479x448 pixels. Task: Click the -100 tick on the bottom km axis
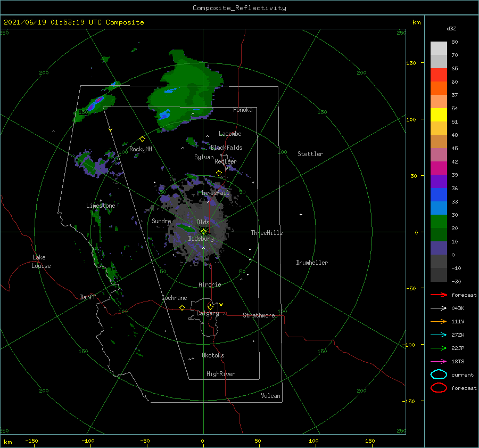pyautogui.click(x=88, y=441)
